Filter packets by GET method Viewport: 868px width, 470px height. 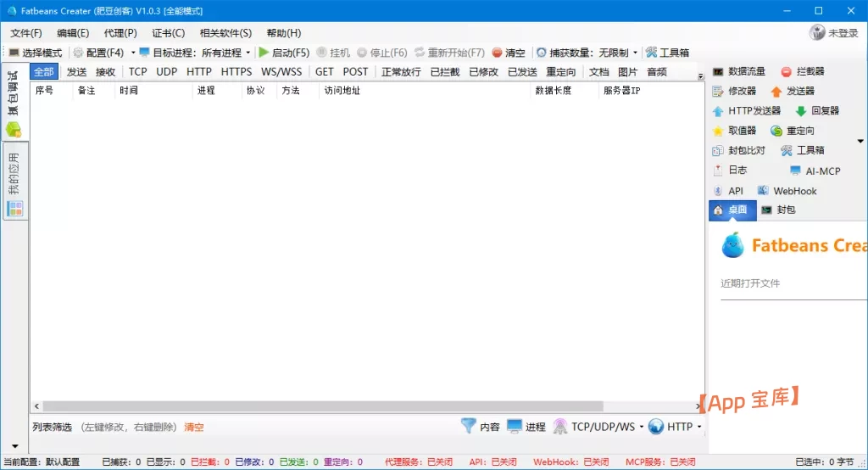coord(325,71)
